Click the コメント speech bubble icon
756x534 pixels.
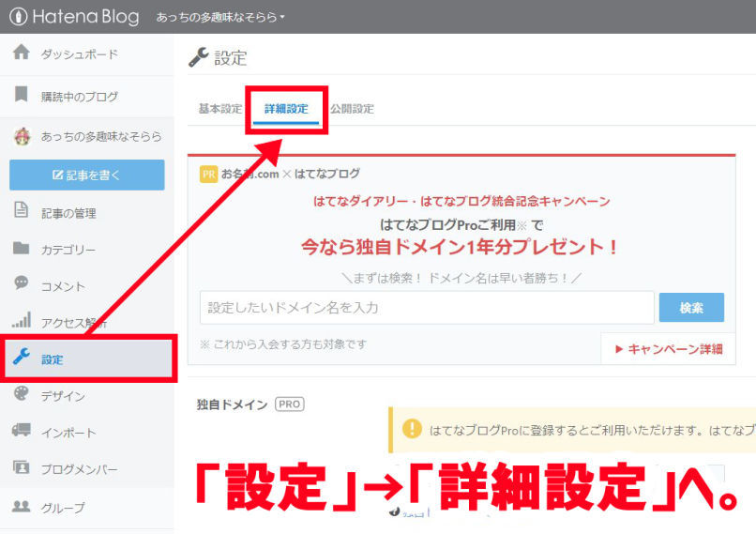(21, 282)
